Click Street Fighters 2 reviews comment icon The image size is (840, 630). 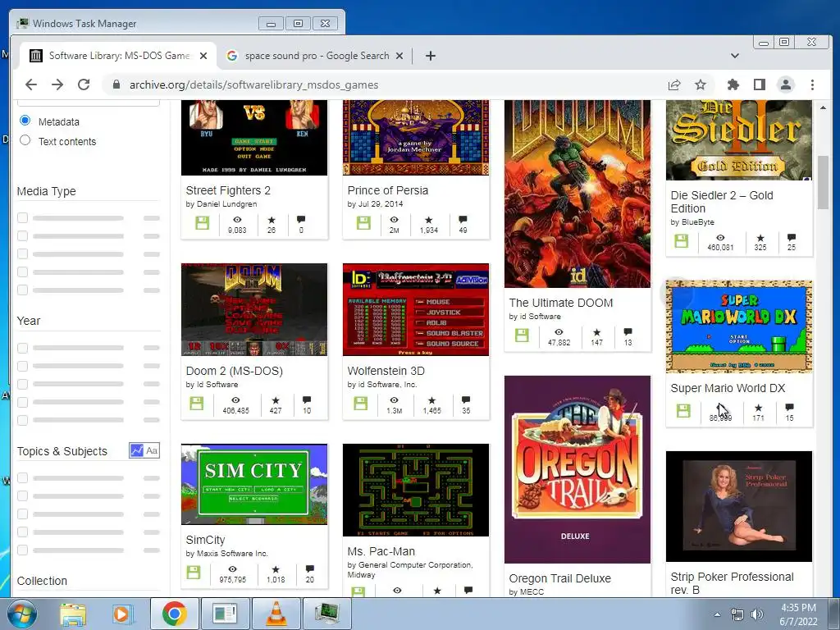pyautogui.click(x=301, y=219)
